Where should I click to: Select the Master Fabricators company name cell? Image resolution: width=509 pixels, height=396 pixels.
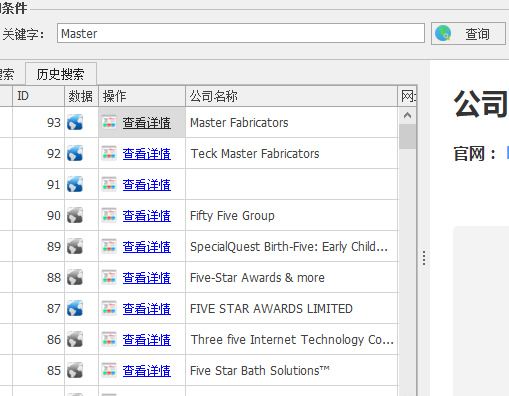point(291,122)
